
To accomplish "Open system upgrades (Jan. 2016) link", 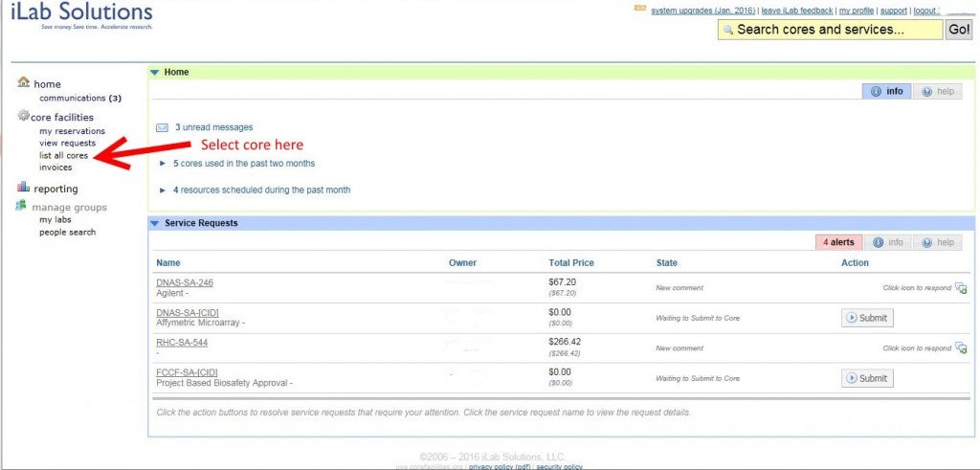I will 703,11.
